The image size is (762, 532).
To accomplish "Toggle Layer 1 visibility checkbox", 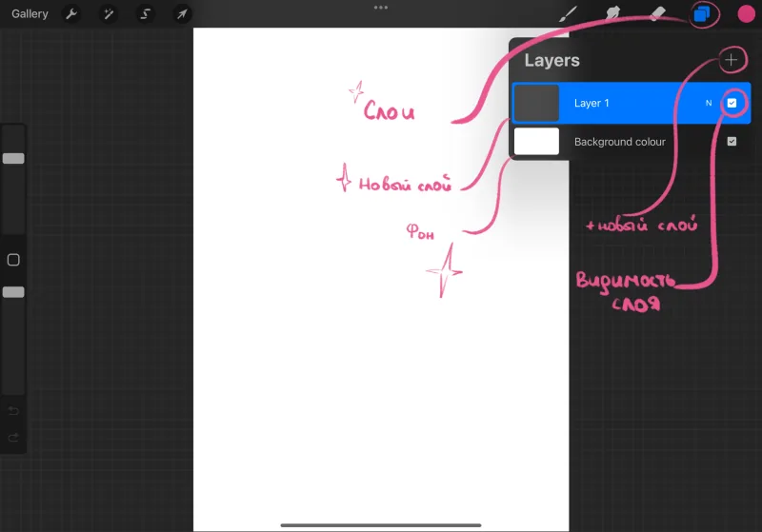I will [x=732, y=103].
